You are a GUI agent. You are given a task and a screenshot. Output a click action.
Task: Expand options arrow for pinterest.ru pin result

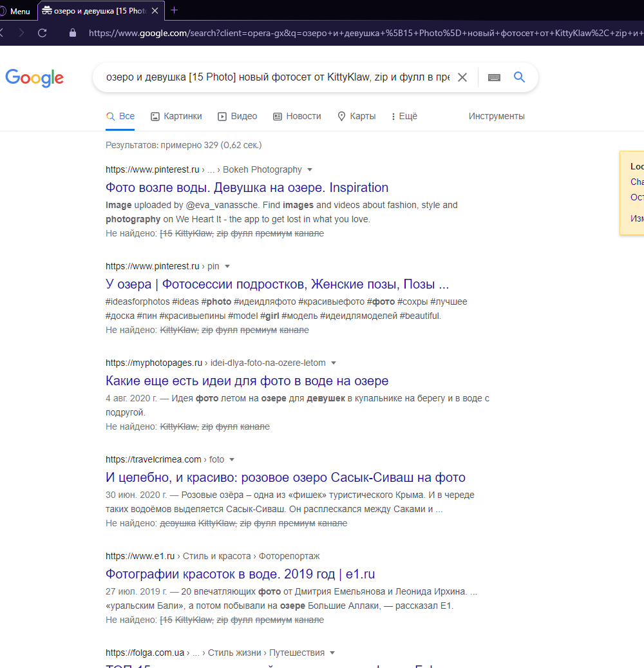point(227,266)
